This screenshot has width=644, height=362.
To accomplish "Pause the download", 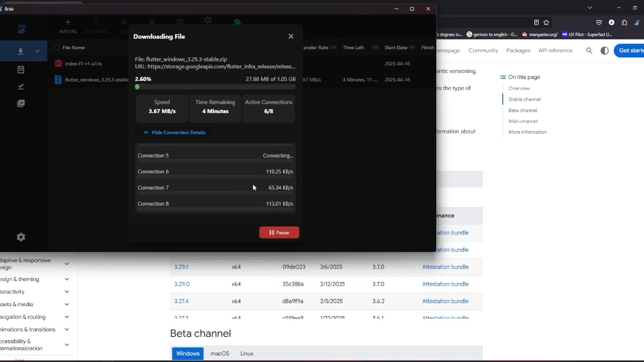I will pyautogui.click(x=279, y=232).
